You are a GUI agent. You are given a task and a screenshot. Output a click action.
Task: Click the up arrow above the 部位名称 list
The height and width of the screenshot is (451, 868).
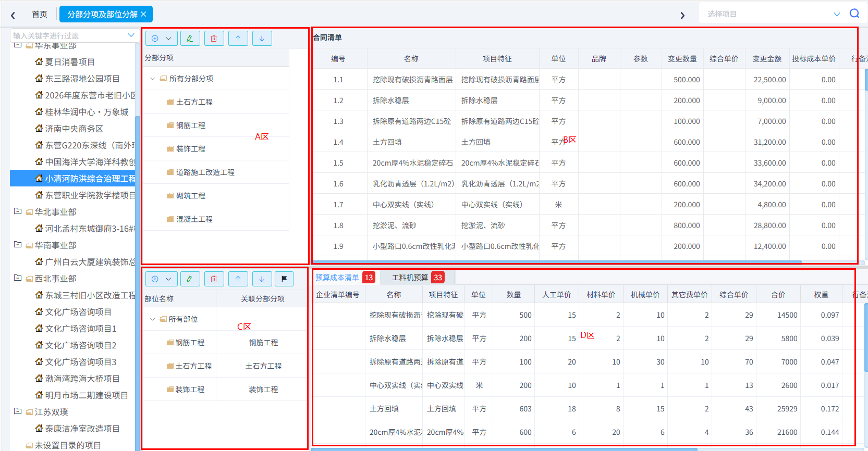(238, 279)
